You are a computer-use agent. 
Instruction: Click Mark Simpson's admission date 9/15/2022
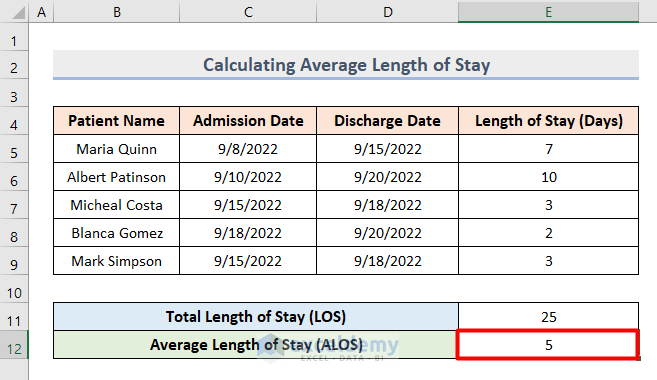pos(248,261)
